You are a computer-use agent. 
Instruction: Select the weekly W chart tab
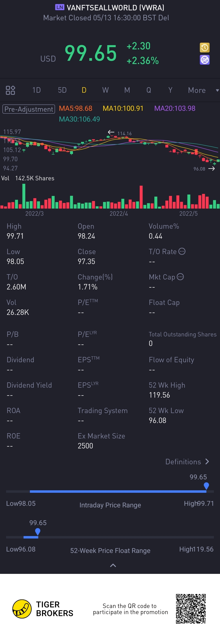point(106,90)
